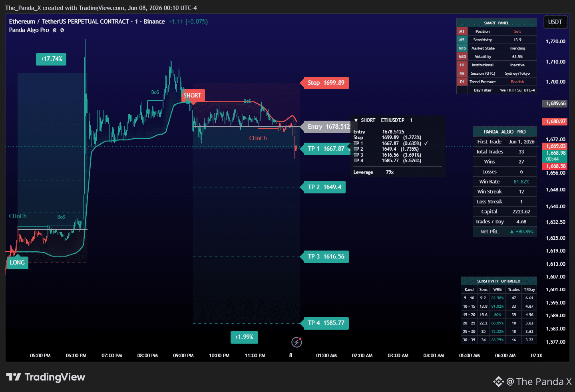This screenshot has height=392, width=575.
Task: Click the first ø symbol after Panda Algo Pro
Action: pos(54,30)
